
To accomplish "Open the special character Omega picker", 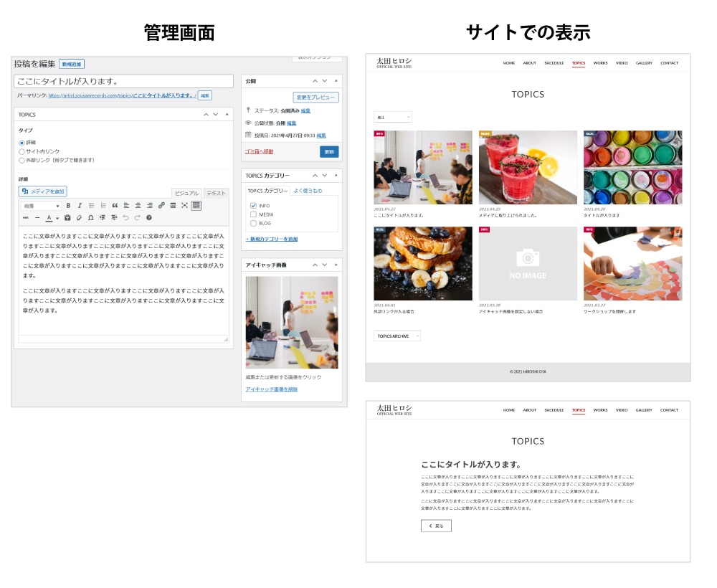I will 90,218.
